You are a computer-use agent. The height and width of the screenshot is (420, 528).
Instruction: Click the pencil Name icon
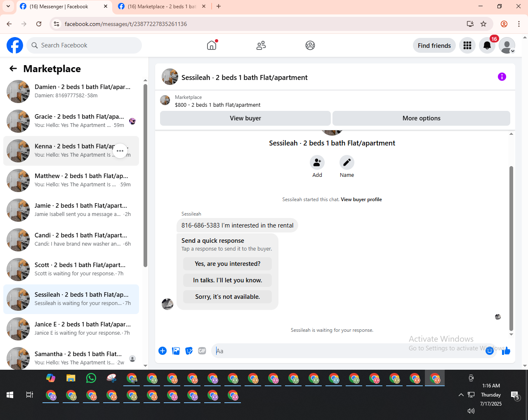coord(347,162)
